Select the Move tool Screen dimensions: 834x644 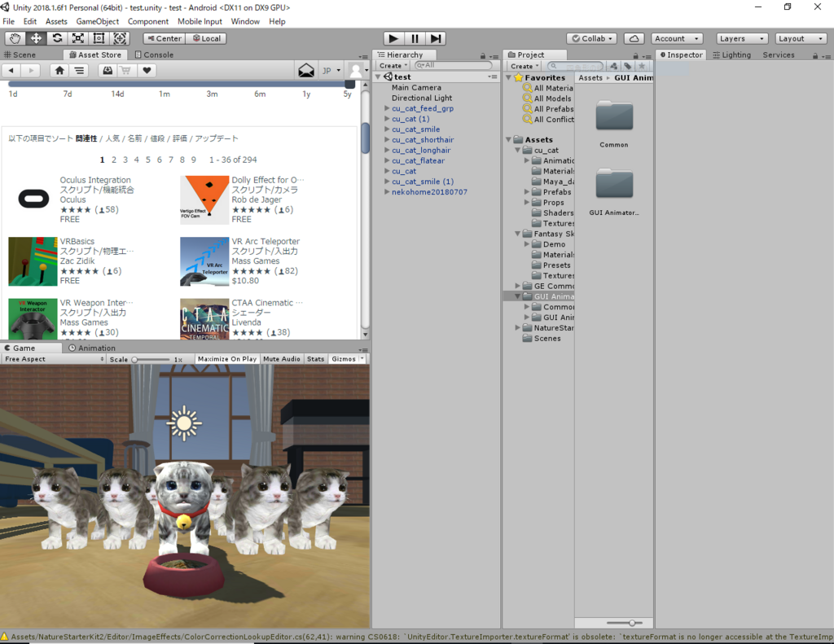click(x=36, y=38)
